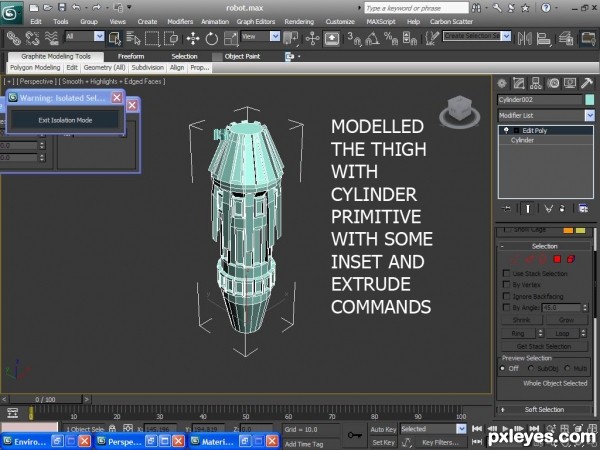
Task: Click Configure Modifier Sets icon
Action: click(583, 209)
